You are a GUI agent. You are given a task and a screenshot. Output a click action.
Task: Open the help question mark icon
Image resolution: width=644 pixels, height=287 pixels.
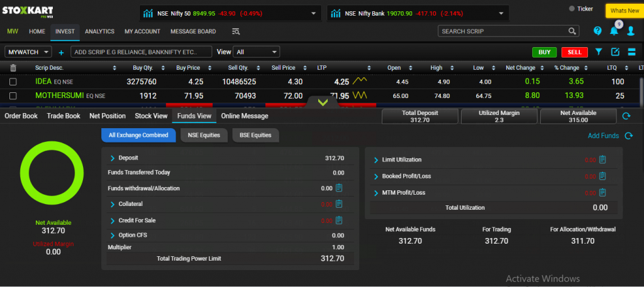click(x=597, y=31)
